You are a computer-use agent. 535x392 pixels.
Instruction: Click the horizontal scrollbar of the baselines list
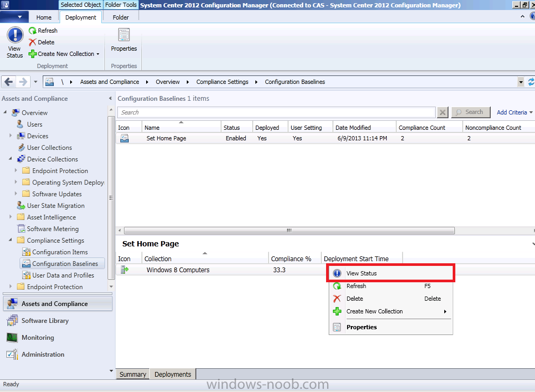pos(289,231)
